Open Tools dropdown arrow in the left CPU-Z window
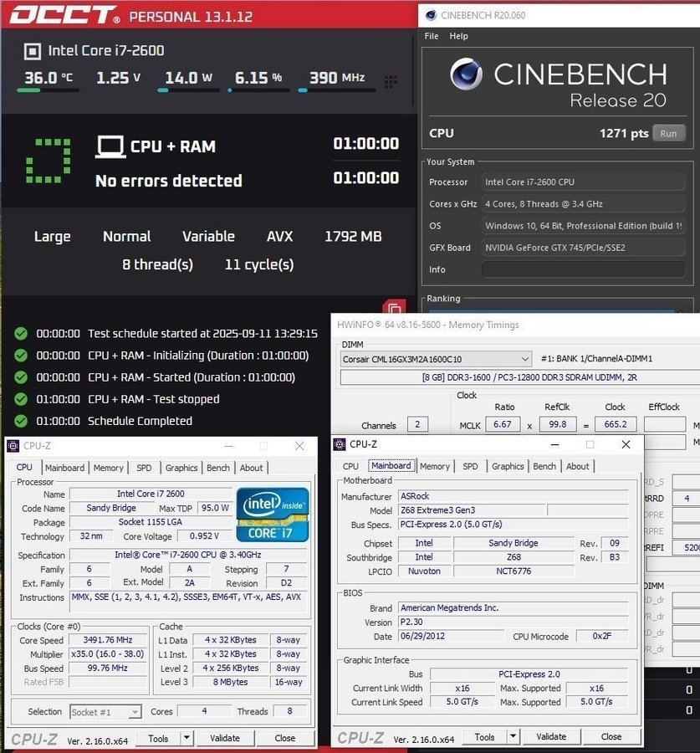 click(186, 738)
